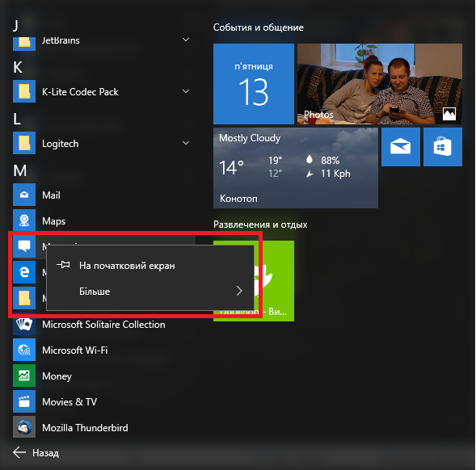This screenshot has width=476, height=470.
Task: Open the Mail app icon
Action: click(24, 195)
